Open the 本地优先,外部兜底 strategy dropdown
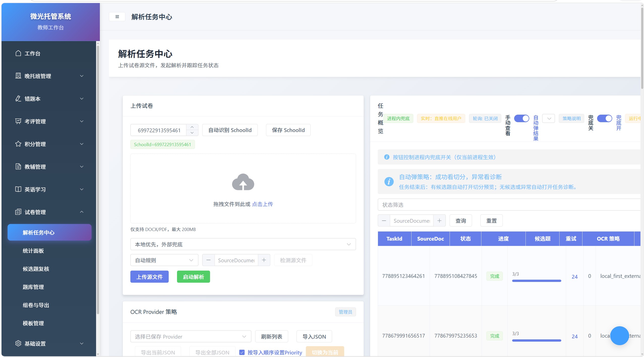 point(243,244)
